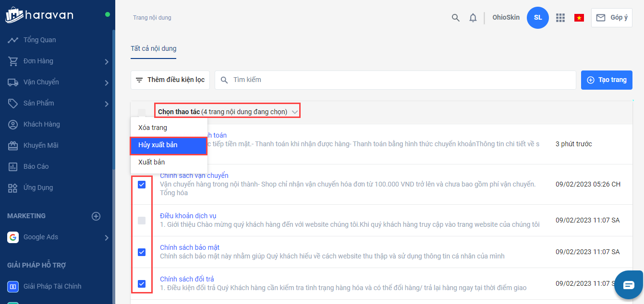The width and height of the screenshot is (644, 304).
Task: Click the Sản Phẩm tag icon
Action: (x=13, y=103)
